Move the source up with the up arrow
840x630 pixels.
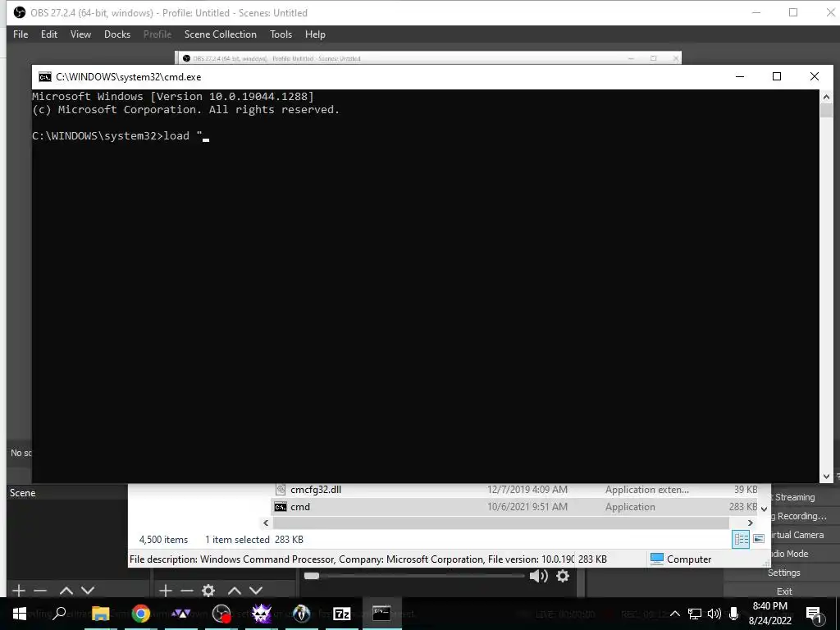click(235, 591)
